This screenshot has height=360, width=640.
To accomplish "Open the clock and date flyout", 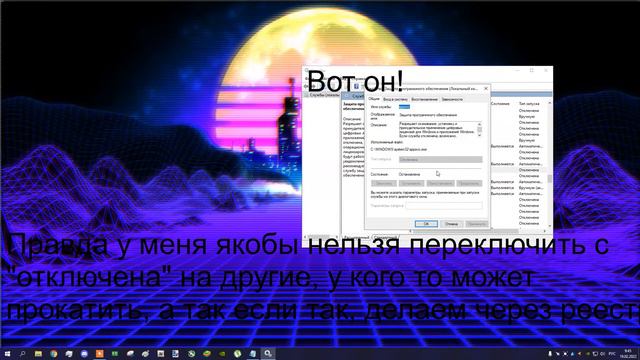I will [628, 353].
